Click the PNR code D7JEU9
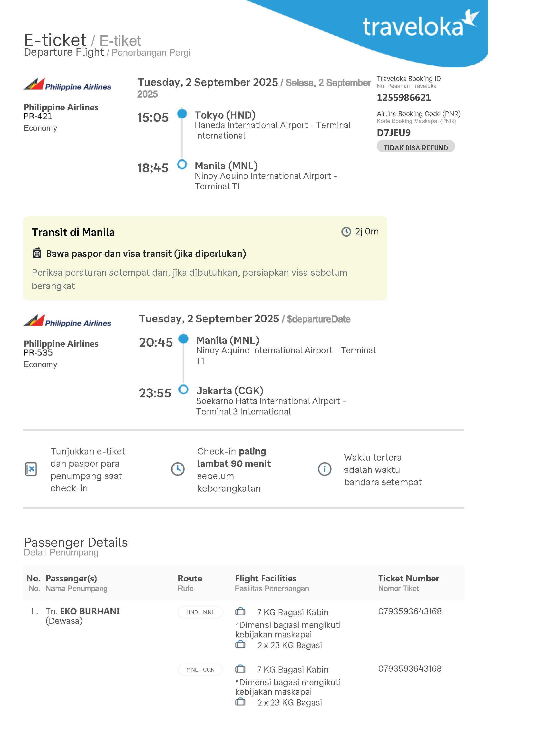Screen dimensions: 534x756 click(x=394, y=133)
